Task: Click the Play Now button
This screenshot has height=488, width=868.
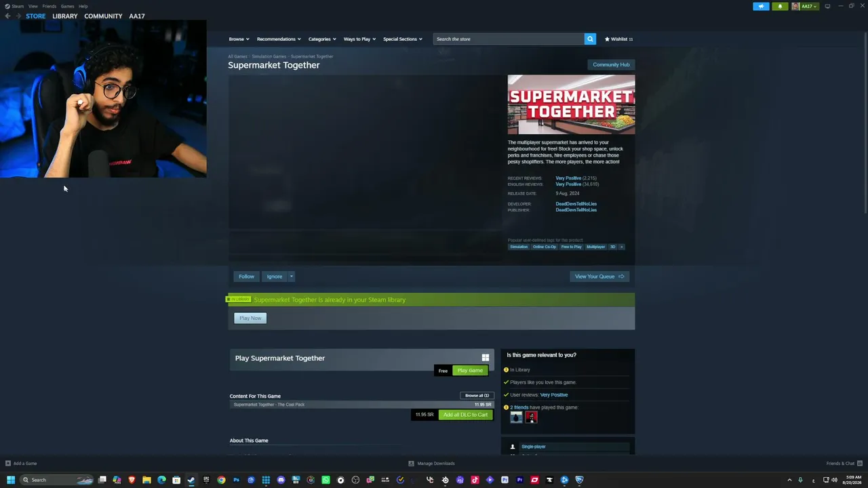Action: click(250, 318)
